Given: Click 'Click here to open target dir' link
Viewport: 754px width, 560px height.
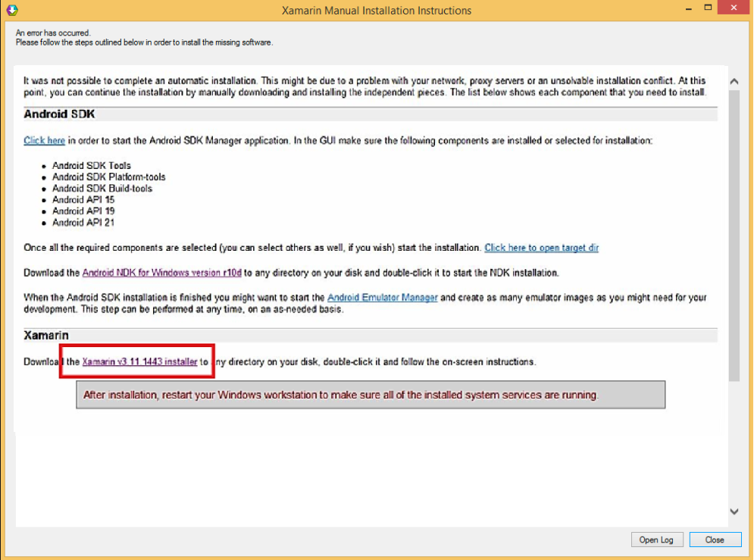Looking at the screenshot, I should pyautogui.click(x=542, y=248).
